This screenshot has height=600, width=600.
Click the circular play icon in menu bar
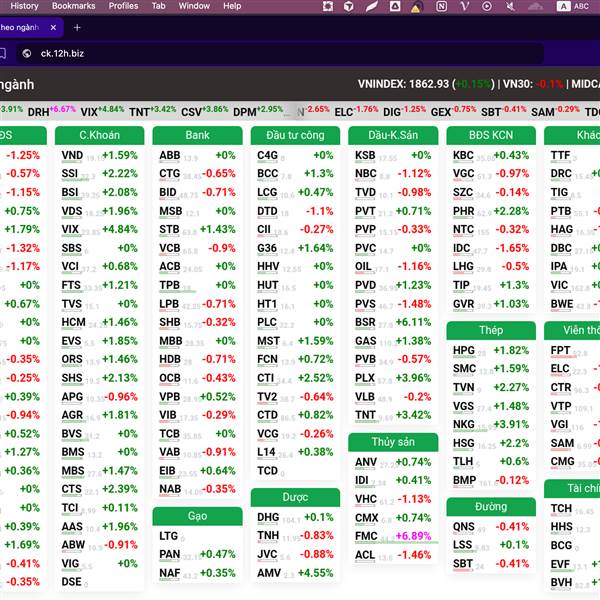click(487, 6)
